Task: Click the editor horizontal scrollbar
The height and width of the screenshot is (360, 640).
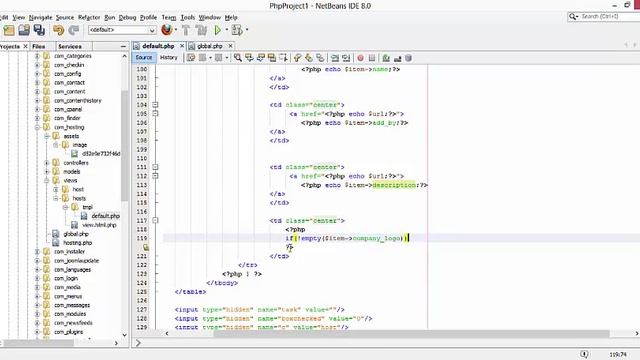Action: click(411, 333)
